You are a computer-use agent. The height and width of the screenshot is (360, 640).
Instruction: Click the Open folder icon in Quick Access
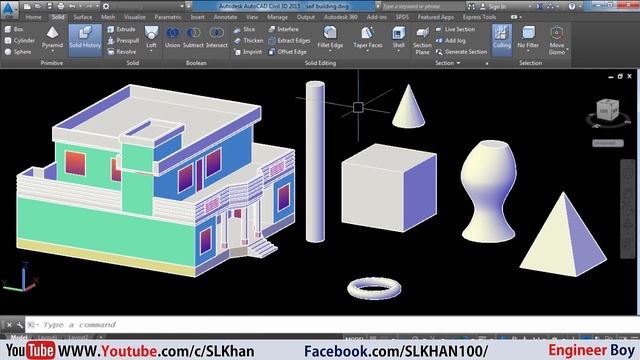tap(38, 6)
